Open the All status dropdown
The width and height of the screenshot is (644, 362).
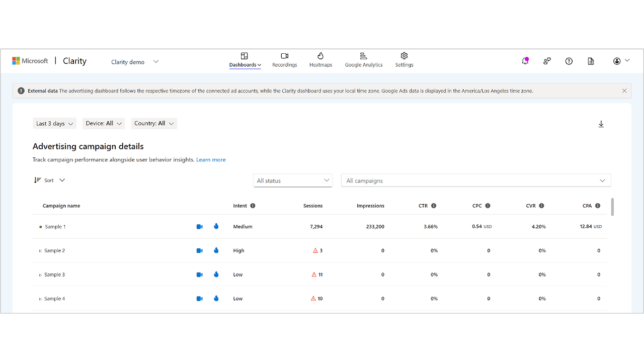(x=293, y=180)
